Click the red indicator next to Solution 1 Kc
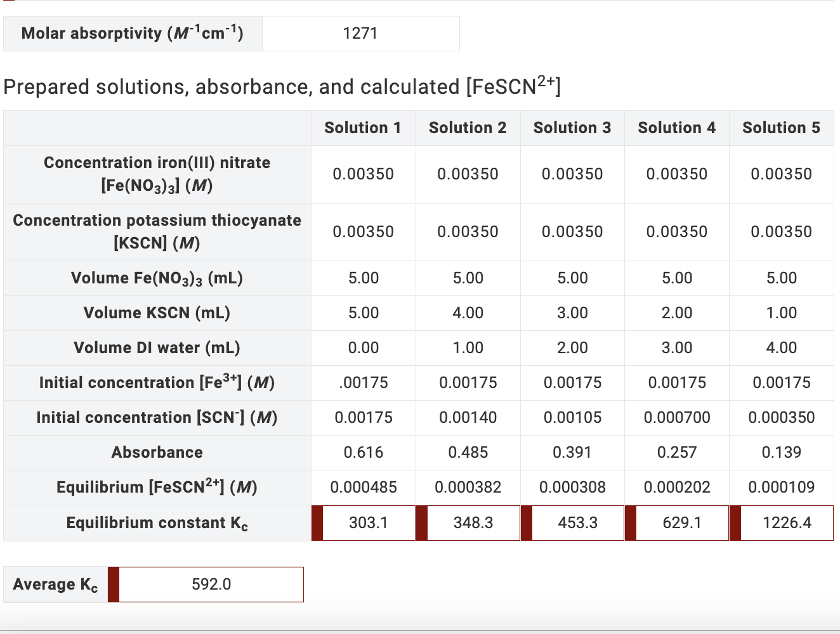This screenshot has height=634, width=840. (315, 522)
